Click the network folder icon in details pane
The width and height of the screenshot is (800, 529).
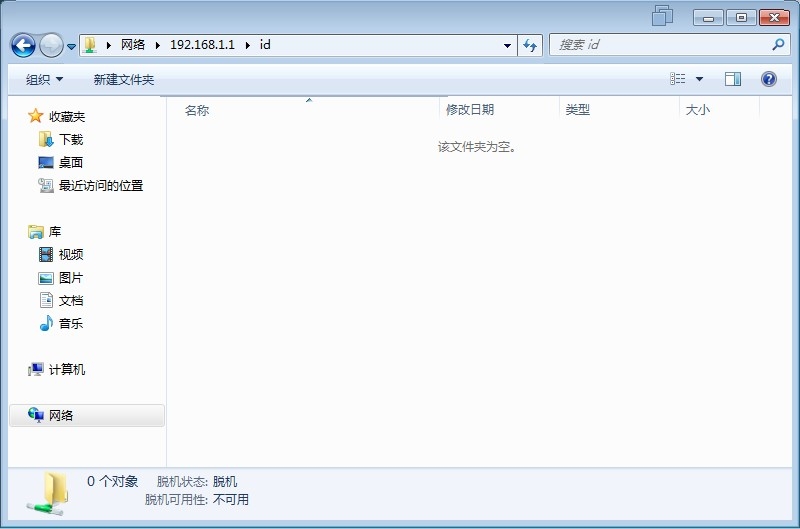[x=47, y=494]
